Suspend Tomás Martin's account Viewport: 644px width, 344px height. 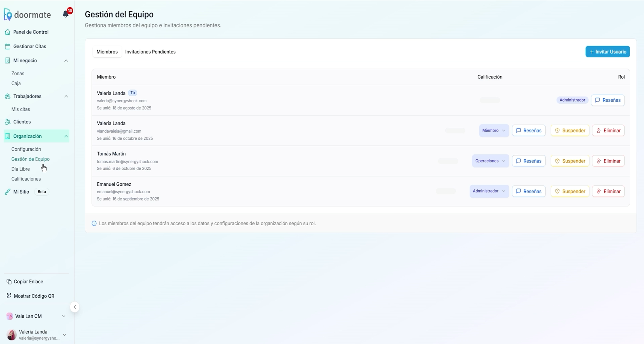(570, 161)
